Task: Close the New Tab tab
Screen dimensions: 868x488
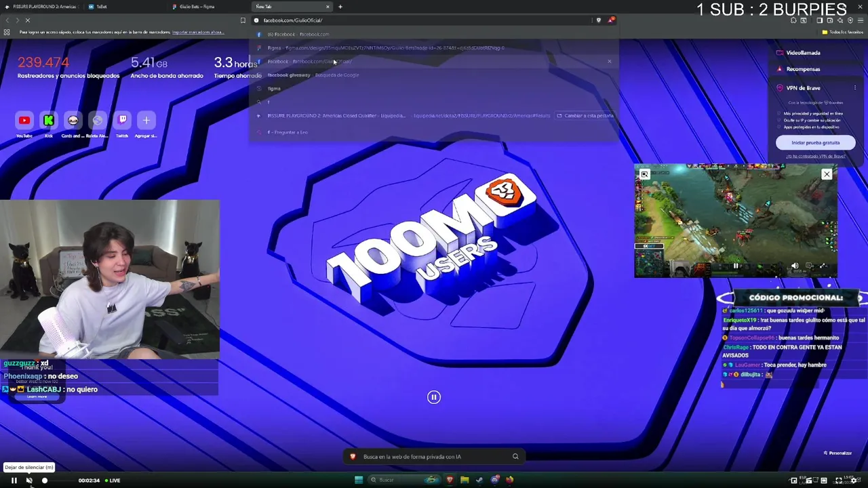Action: [328, 7]
